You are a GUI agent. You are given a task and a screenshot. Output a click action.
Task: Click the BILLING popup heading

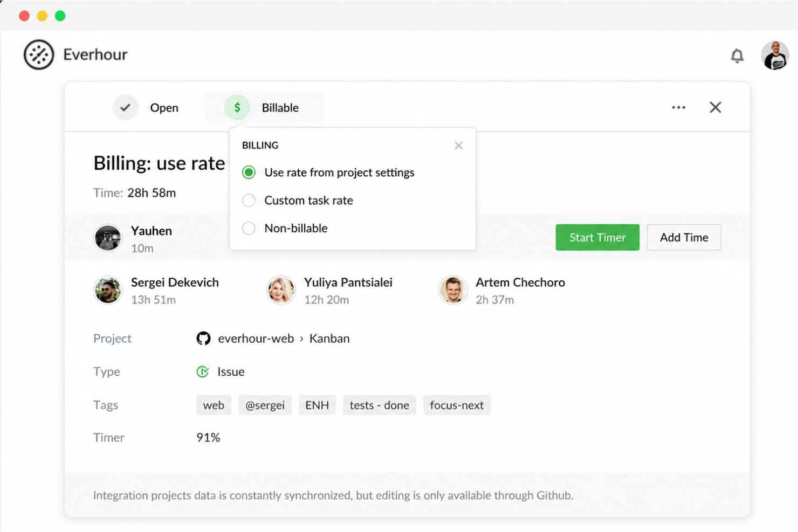coord(260,146)
